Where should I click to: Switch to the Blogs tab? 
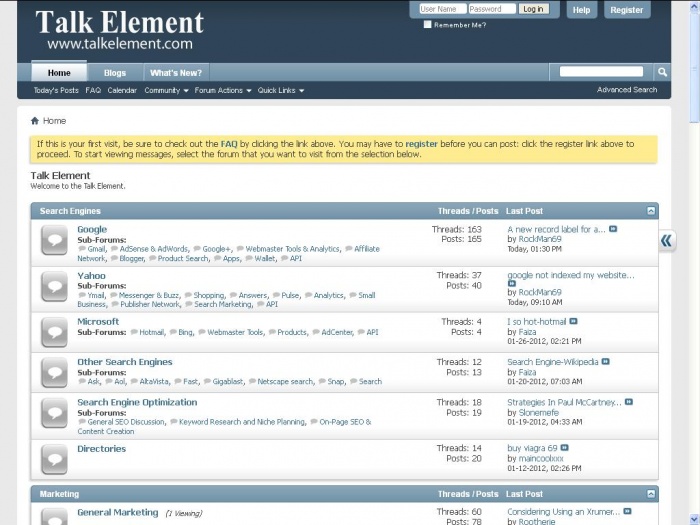click(x=115, y=73)
